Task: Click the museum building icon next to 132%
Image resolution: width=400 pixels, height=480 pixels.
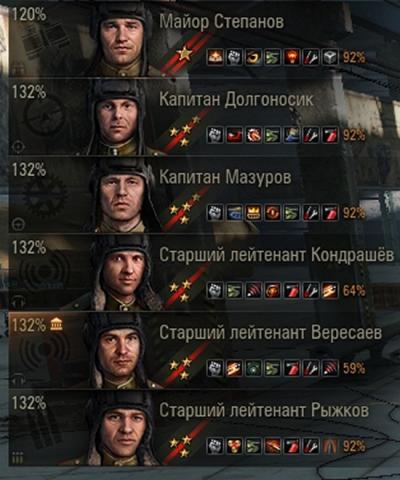Action: pyautogui.click(x=56, y=324)
